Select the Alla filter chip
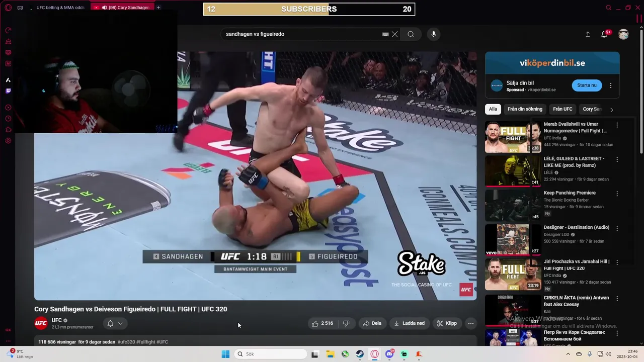Image resolution: width=644 pixels, height=362 pixels. coord(493,109)
